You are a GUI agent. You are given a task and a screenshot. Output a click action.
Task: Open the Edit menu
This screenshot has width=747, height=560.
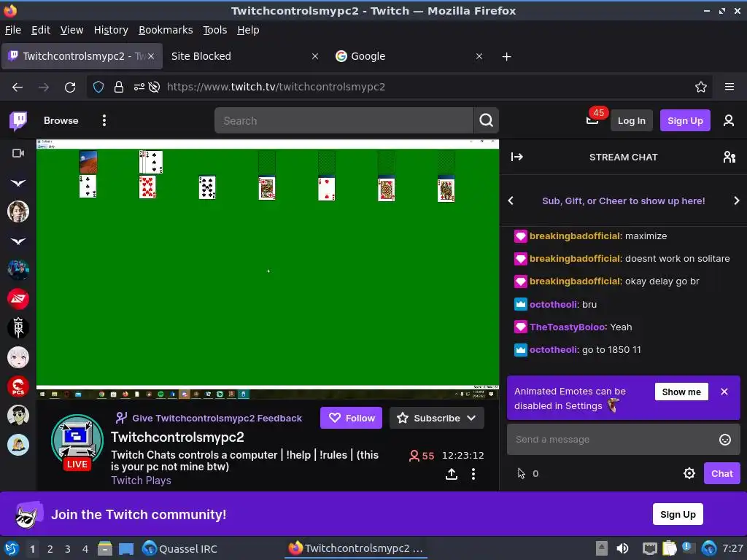(x=41, y=30)
